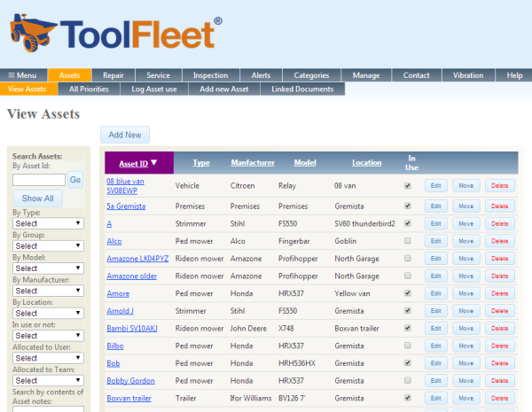Open the Help menu

pos(514,75)
